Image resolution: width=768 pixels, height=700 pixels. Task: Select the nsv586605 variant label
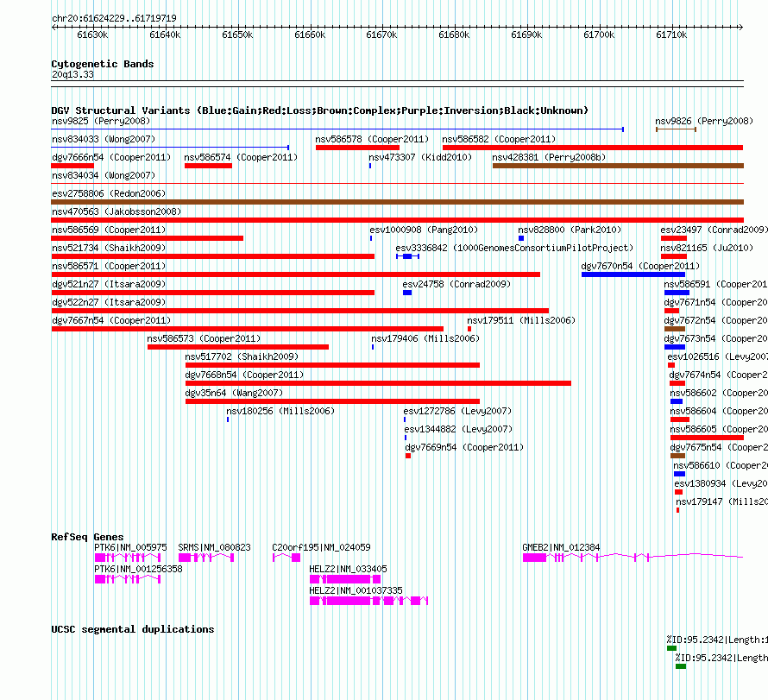(x=719, y=429)
